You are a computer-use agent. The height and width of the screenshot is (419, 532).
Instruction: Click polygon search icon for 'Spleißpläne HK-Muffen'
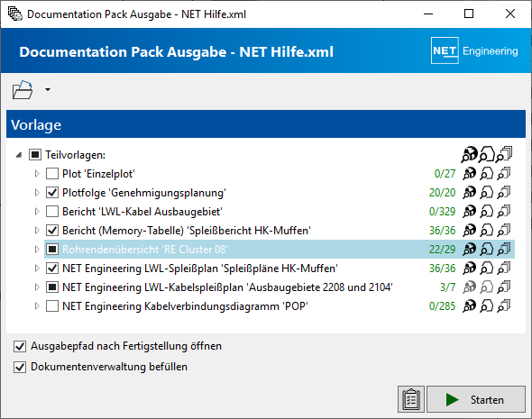(487, 269)
